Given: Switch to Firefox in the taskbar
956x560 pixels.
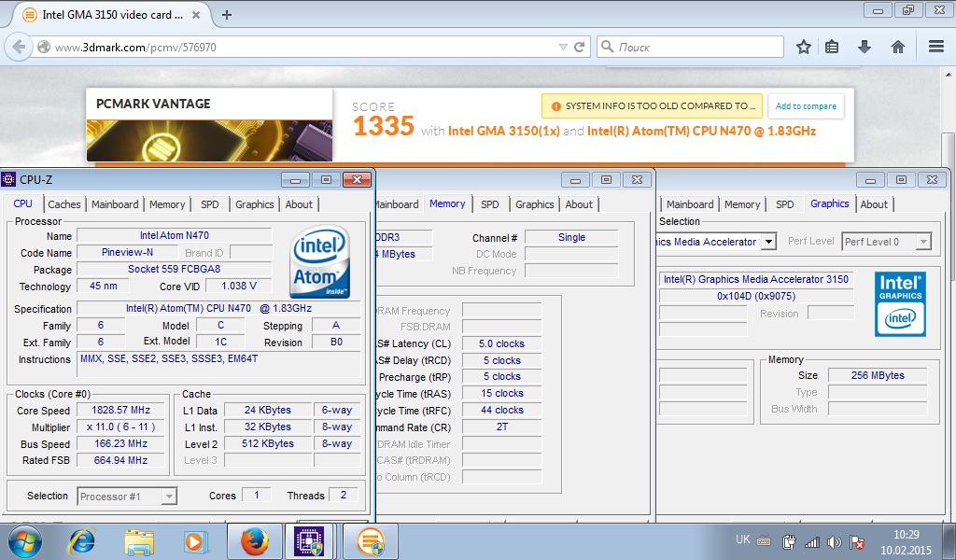Looking at the screenshot, I should point(254,541).
